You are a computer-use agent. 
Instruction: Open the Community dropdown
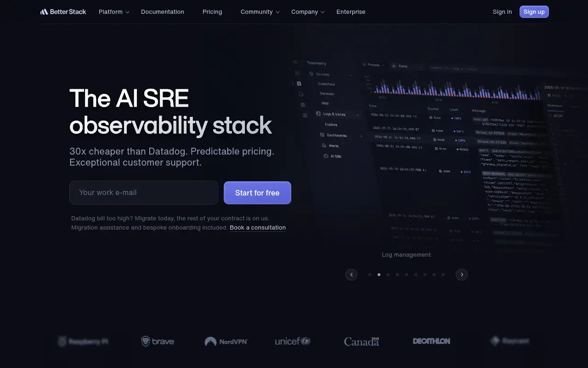pyautogui.click(x=260, y=12)
